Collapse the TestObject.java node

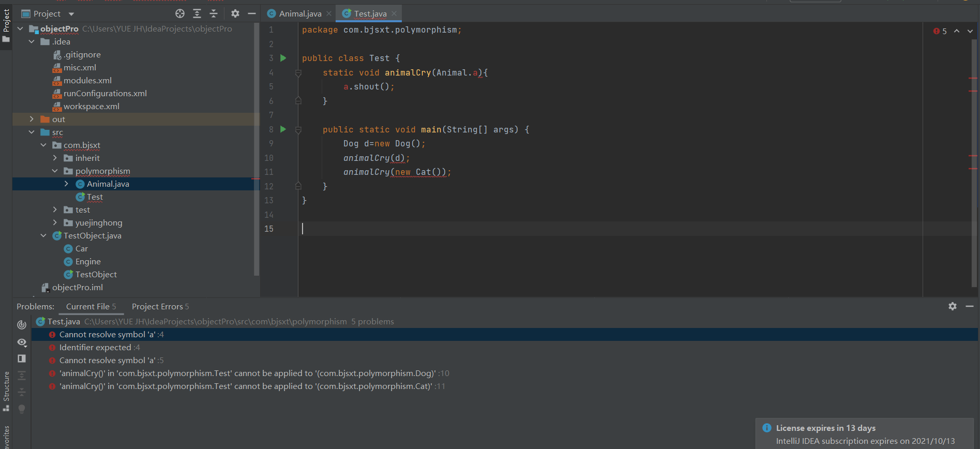(44, 235)
